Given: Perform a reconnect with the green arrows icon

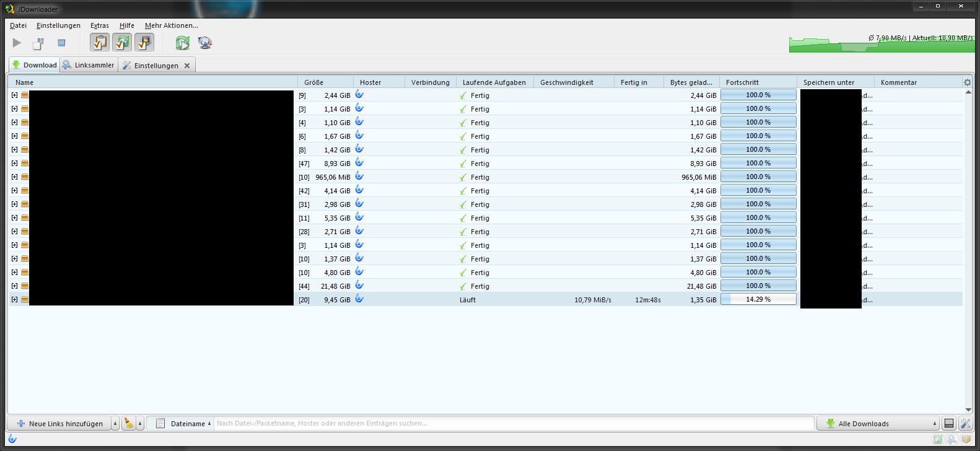Looking at the screenshot, I should tap(183, 43).
